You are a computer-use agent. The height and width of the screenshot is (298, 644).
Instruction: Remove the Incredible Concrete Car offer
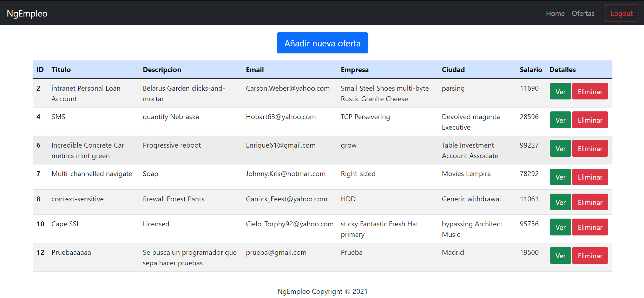[x=590, y=148]
